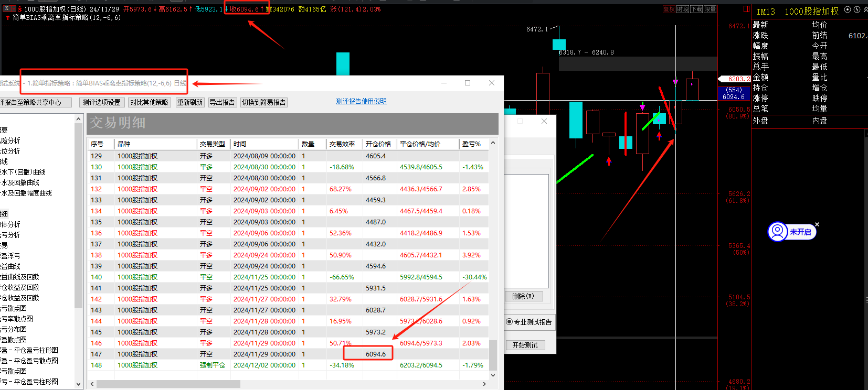Maximize the strategy report window
The image size is (868, 390).
point(468,83)
